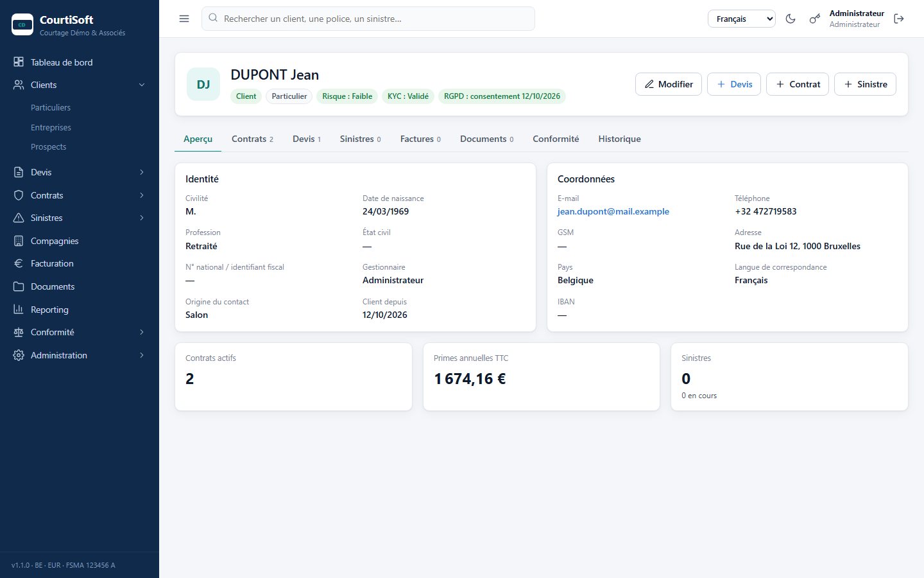Click the search field for clients

[x=368, y=19]
